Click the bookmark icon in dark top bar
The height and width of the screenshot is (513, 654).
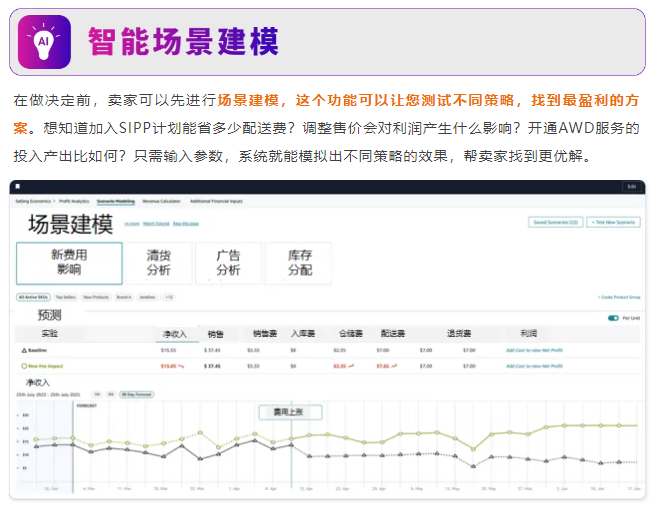coord(18,187)
